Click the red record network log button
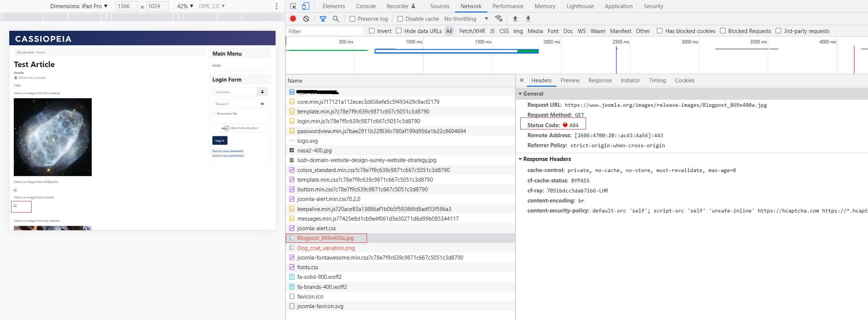The image size is (868, 320). 293,19
